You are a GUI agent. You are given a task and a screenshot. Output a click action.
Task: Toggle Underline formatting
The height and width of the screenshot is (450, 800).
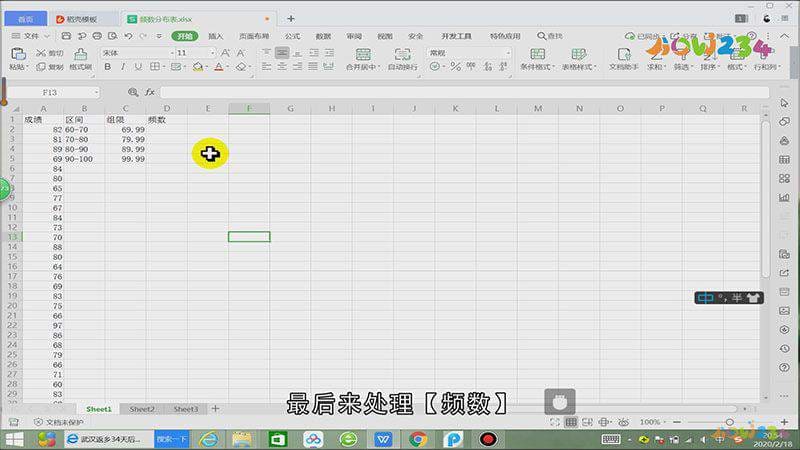point(138,67)
